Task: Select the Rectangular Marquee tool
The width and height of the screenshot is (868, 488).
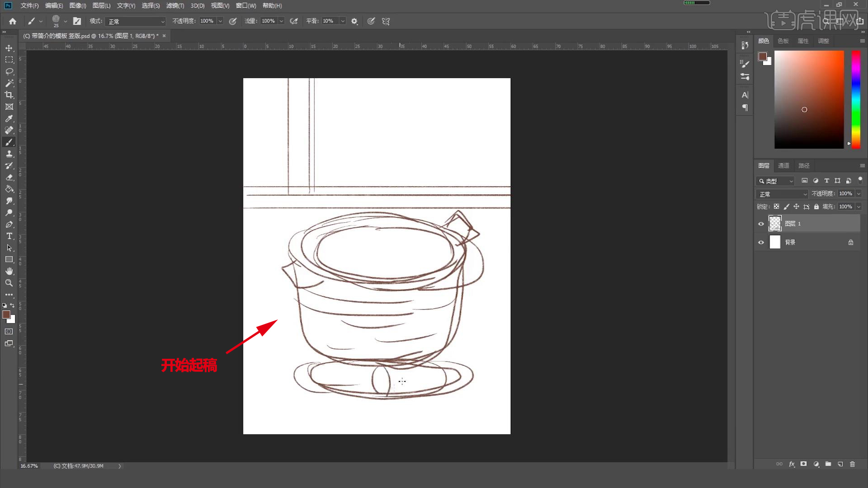Action: (9, 60)
